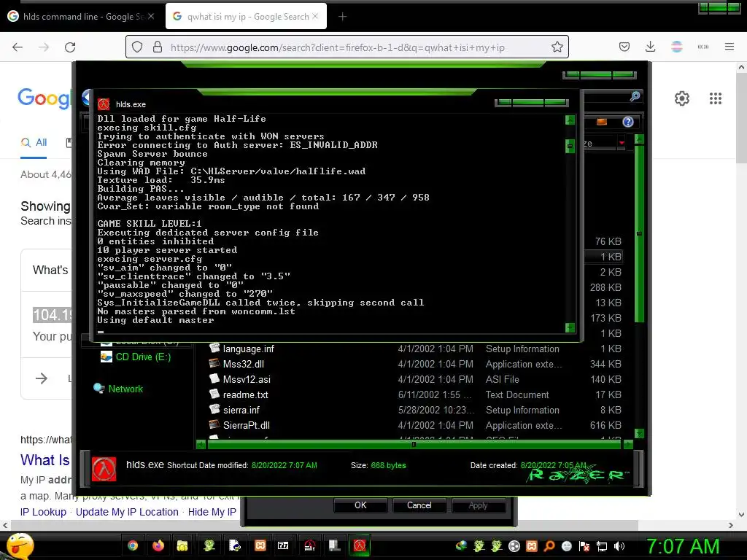
Task: Click the arrow button in IP card
Action: 42,378
